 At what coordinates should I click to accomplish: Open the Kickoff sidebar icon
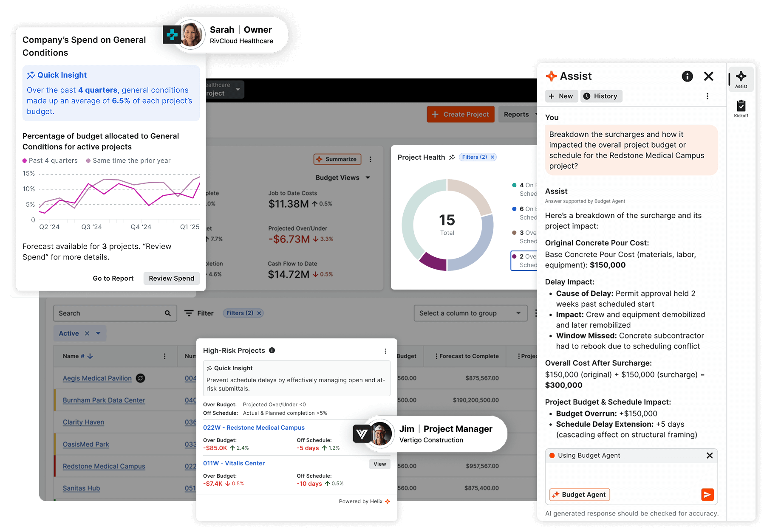tap(741, 109)
